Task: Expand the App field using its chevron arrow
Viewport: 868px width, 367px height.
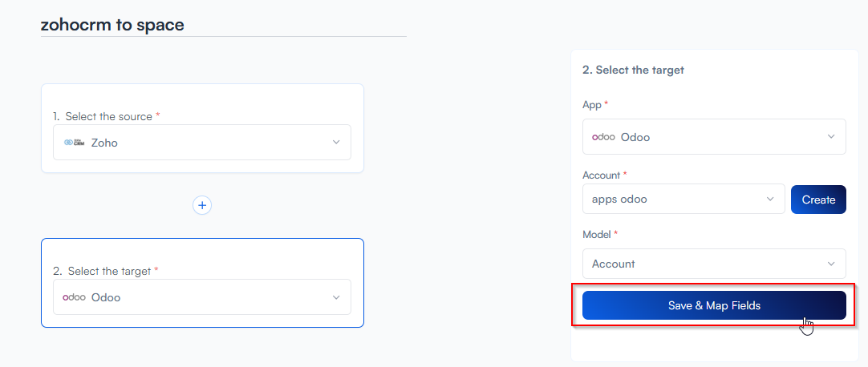Action: tap(830, 137)
